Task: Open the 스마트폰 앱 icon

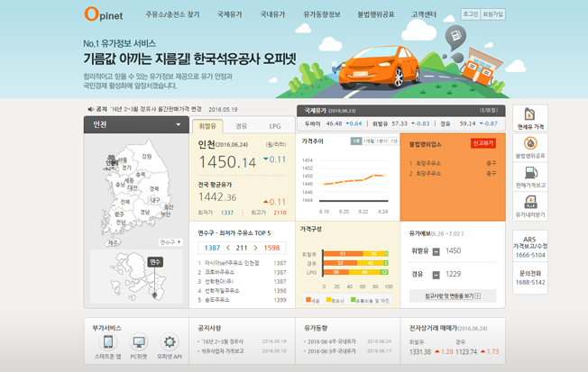Action: pyautogui.click(x=108, y=341)
